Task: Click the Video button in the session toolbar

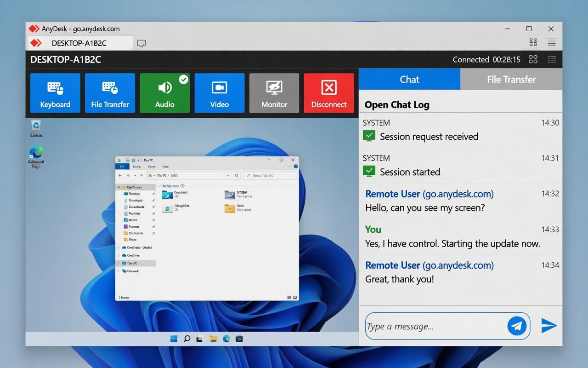Action: tap(220, 93)
